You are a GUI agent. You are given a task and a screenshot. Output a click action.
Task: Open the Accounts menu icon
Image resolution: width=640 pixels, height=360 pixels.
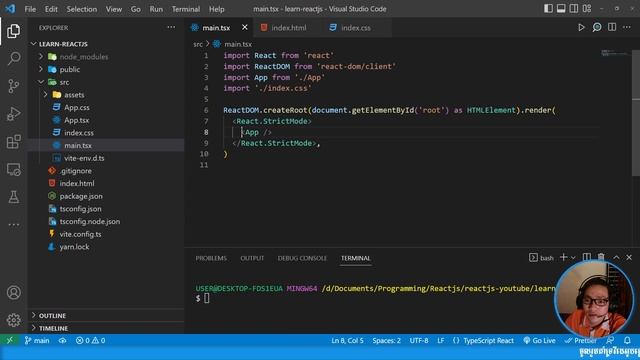pyautogui.click(x=13, y=293)
